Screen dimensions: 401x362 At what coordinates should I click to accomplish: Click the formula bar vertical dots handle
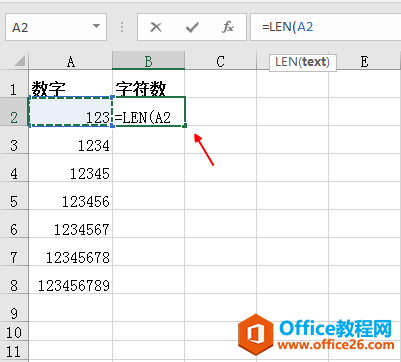122,27
